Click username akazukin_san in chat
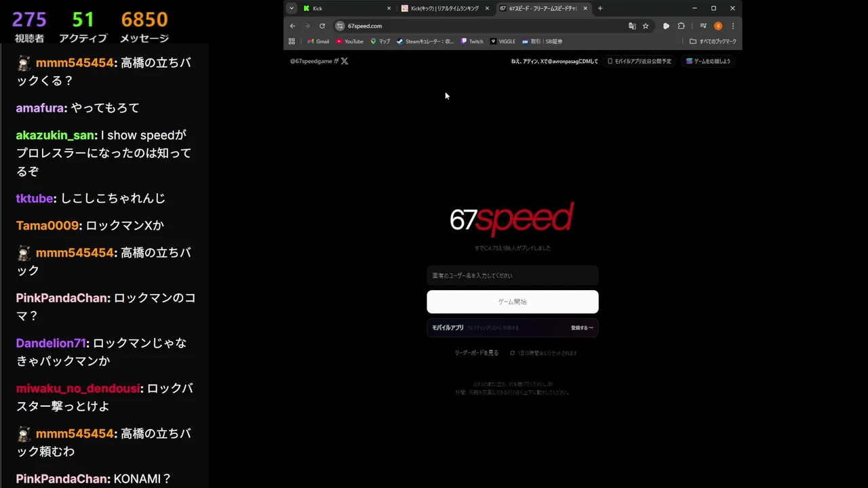The height and width of the screenshot is (488, 868). [x=55, y=135]
